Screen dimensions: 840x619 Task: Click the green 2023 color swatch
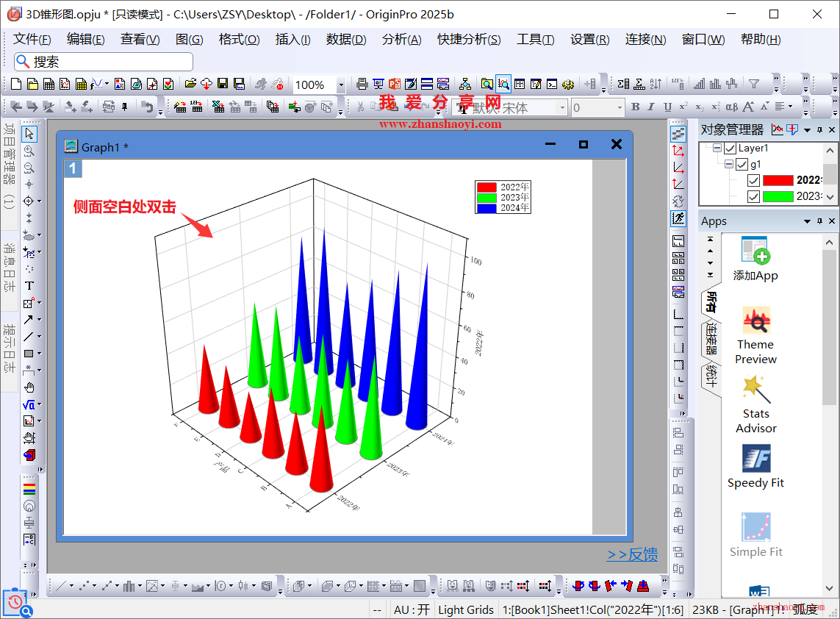778,196
